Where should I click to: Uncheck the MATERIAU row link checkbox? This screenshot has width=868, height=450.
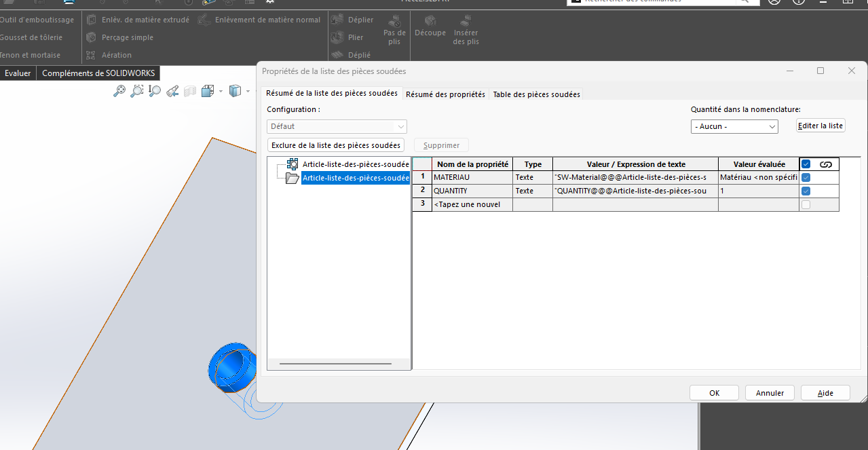pyautogui.click(x=806, y=177)
